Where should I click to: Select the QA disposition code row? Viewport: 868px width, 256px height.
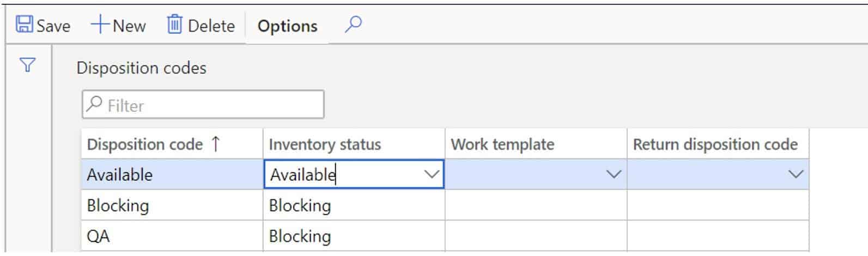pos(99,236)
